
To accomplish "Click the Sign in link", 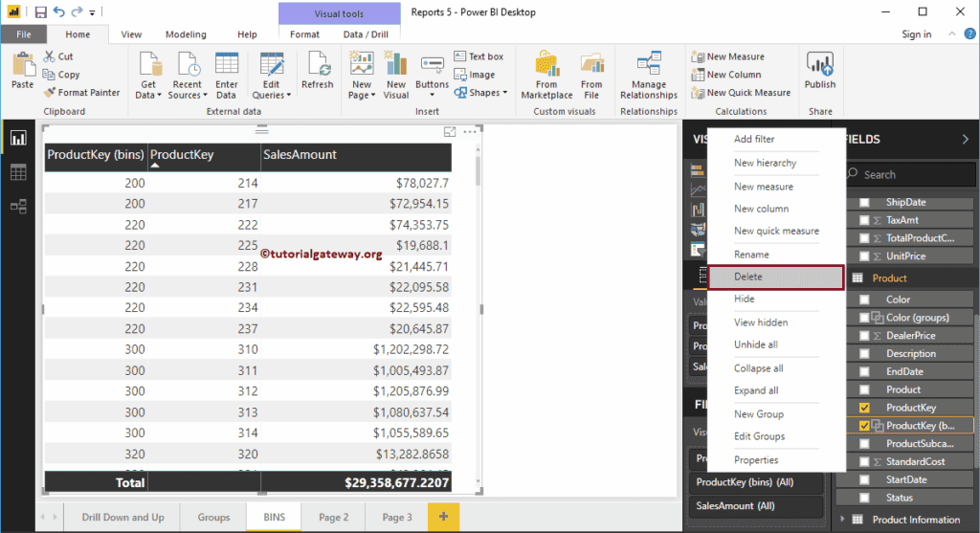I will click(916, 34).
